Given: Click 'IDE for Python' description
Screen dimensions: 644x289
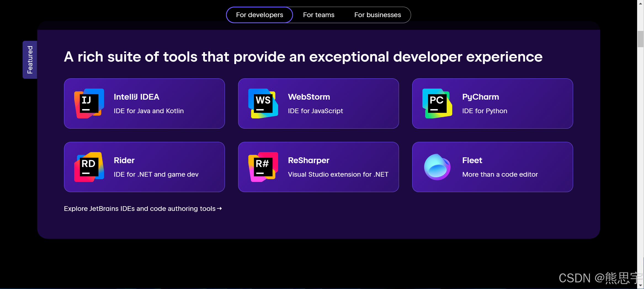Looking at the screenshot, I should tap(485, 111).
